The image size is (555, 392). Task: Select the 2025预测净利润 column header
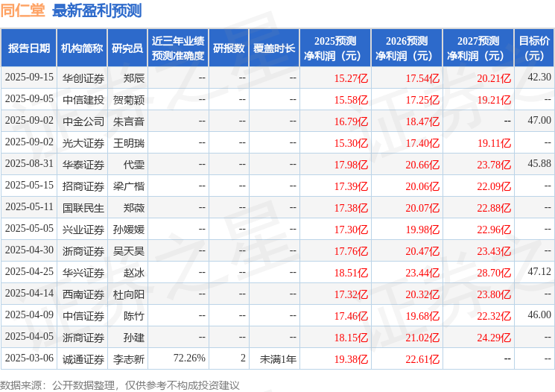click(x=335, y=48)
